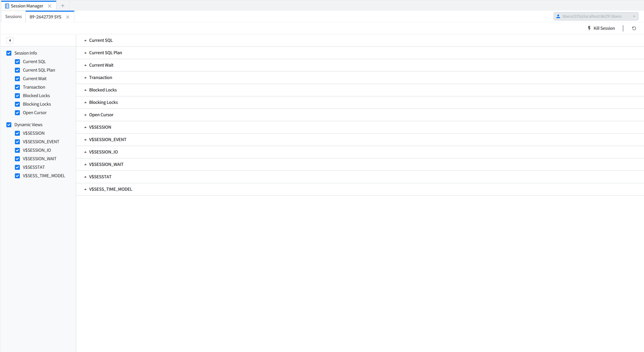This screenshot has width=644, height=352.
Task: Click the refresh icon beside Kill Session
Action: pyautogui.click(x=634, y=28)
